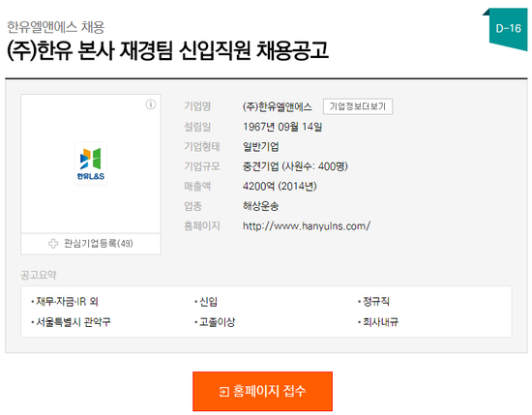Image resolution: width=532 pixels, height=415 pixels.
Task: Click summary item 신입
Action: point(208,301)
